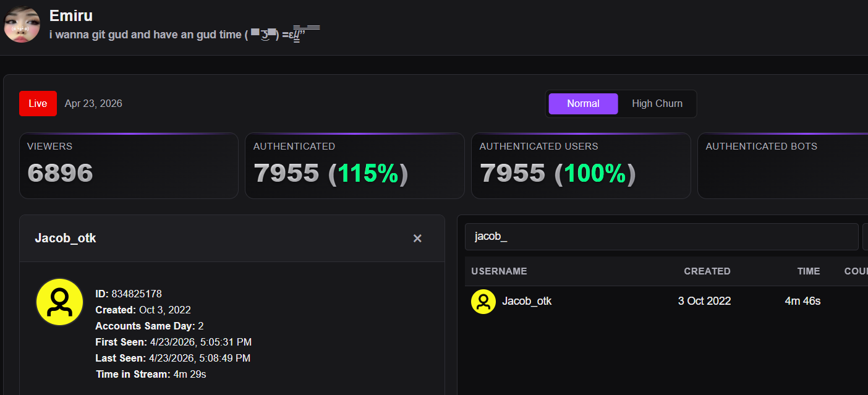Click the Authenticated Users stat card
This screenshot has height=395, width=868.
[581, 166]
